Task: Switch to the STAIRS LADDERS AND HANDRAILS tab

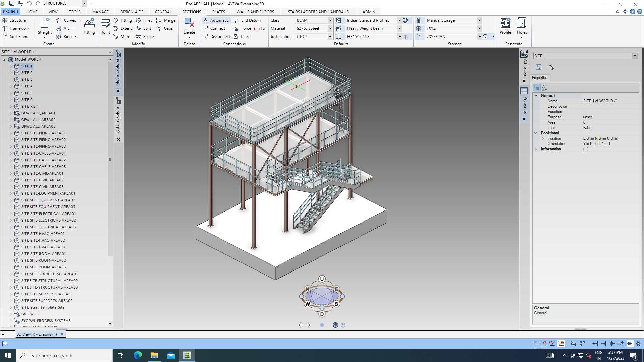Action: click(x=318, y=11)
